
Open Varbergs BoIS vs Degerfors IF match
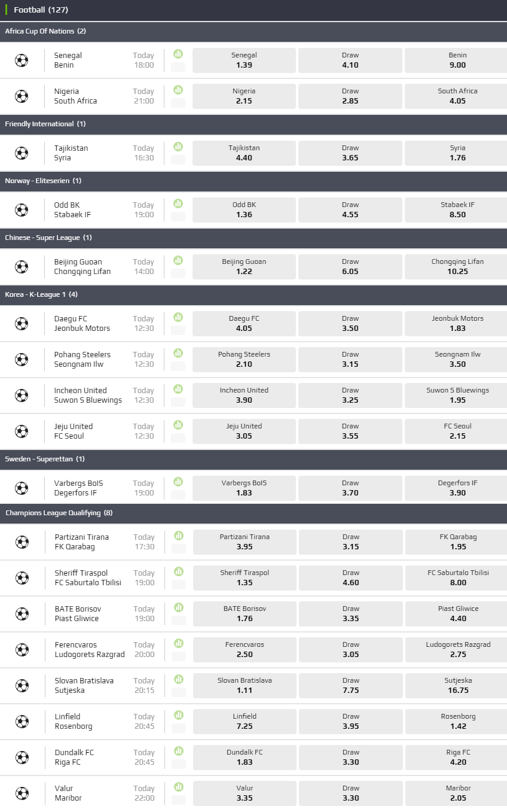[75, 488]
